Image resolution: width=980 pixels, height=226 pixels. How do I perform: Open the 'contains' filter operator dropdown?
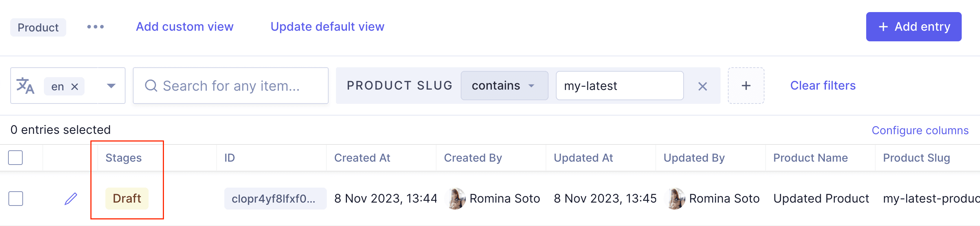click(504, 86)
